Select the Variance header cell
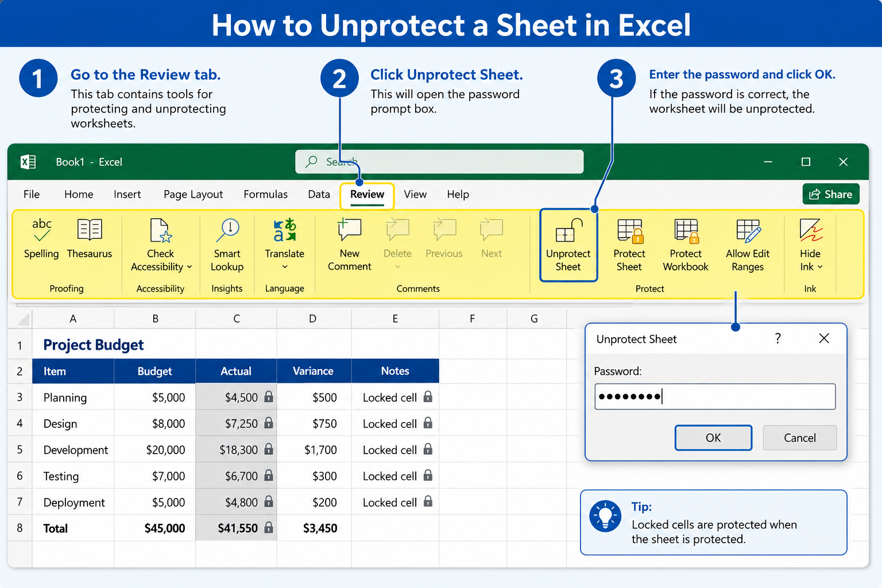The width and height of the screenshot is (882, 588). 314,371
